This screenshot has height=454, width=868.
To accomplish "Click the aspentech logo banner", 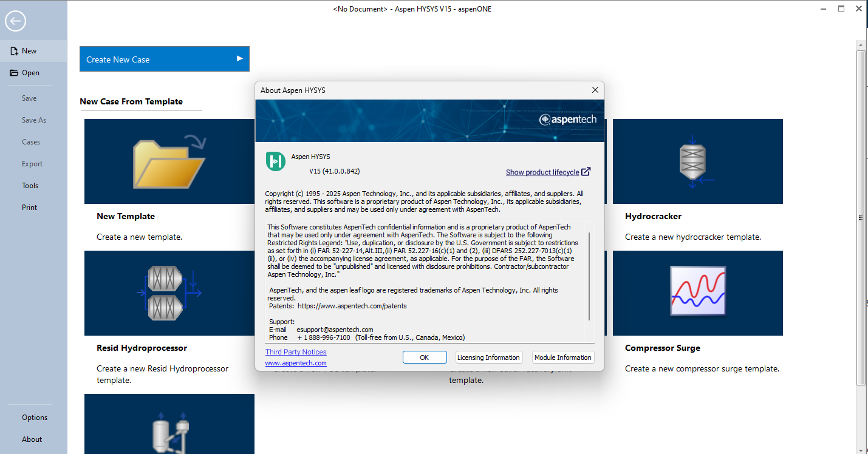I will (x=567, y=120).
